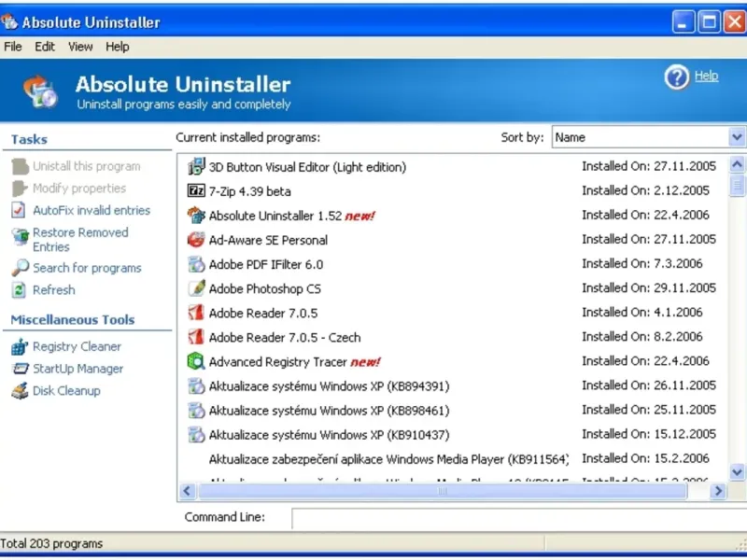Viewport: 747px width, 560px height.
Task: Click the Installed On: 7.3.2006 date
Action: point(642,263)
